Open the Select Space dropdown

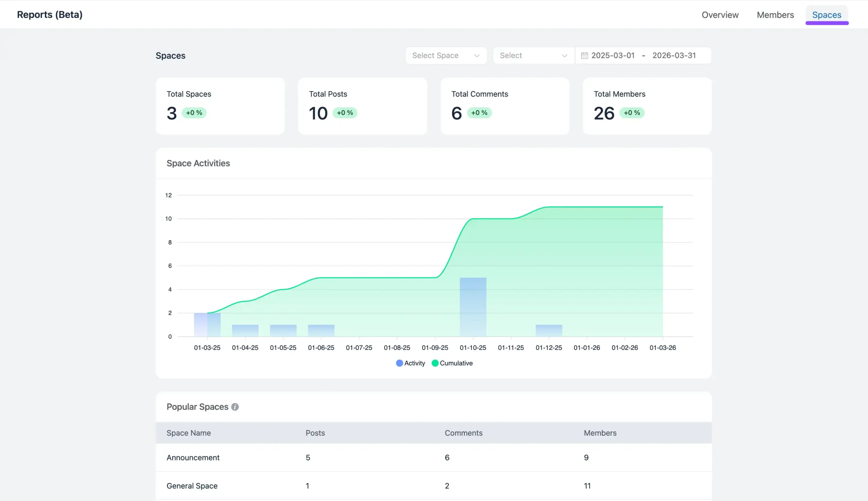(x=446, y=56)
